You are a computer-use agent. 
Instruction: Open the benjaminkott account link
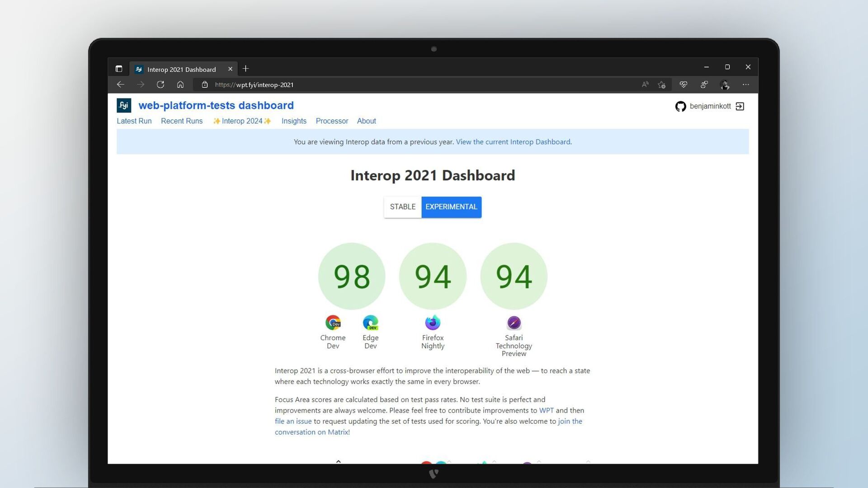710,106
